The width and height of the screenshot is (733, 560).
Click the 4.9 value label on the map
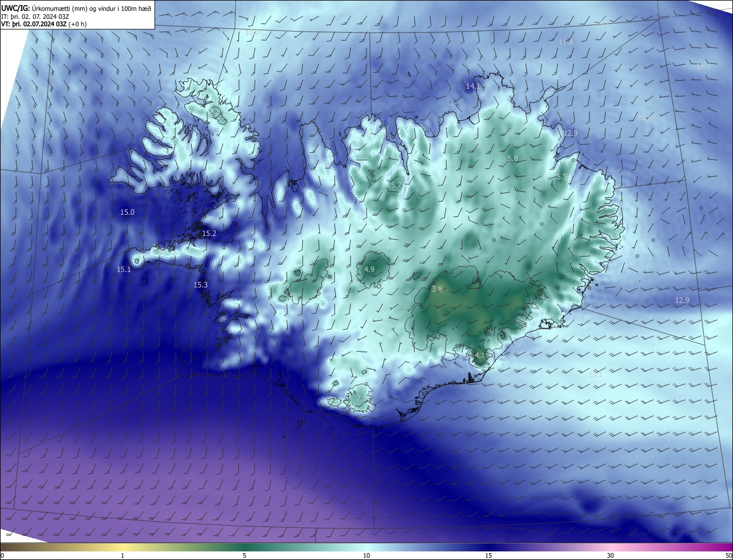tap(369, 270)
